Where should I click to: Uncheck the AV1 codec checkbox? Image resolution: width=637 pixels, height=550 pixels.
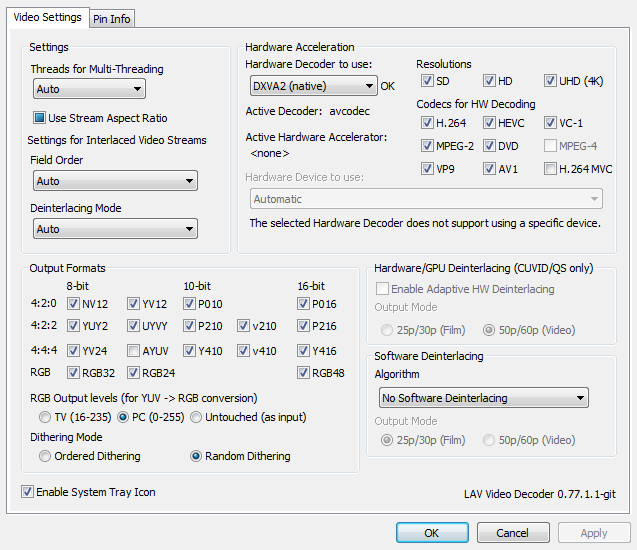point(489,169)
